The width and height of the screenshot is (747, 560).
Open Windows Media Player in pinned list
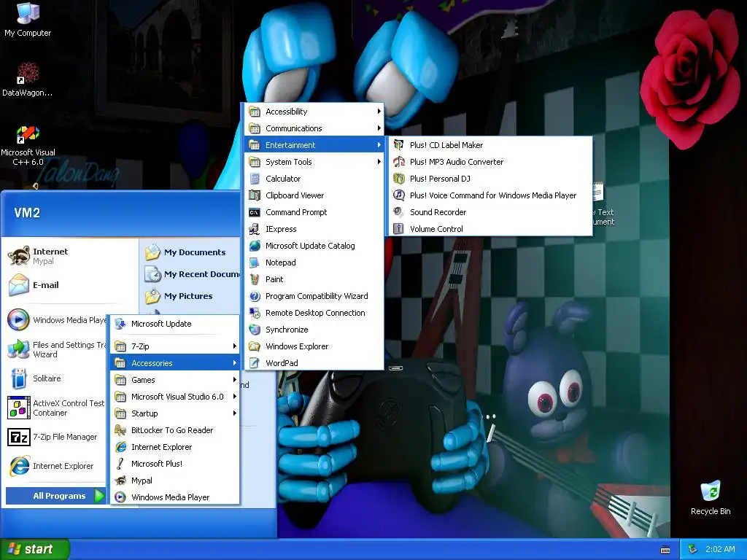click(55, 320)
